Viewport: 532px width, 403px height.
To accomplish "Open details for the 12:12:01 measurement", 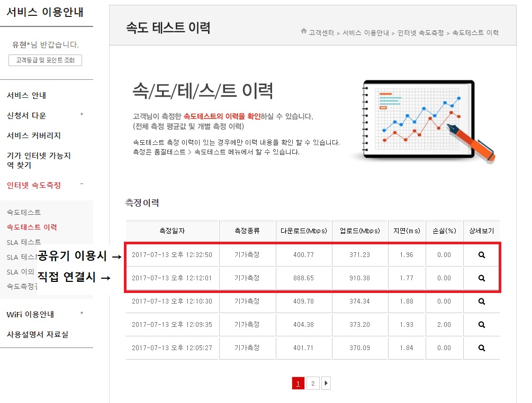I will [x=481, y=278].
